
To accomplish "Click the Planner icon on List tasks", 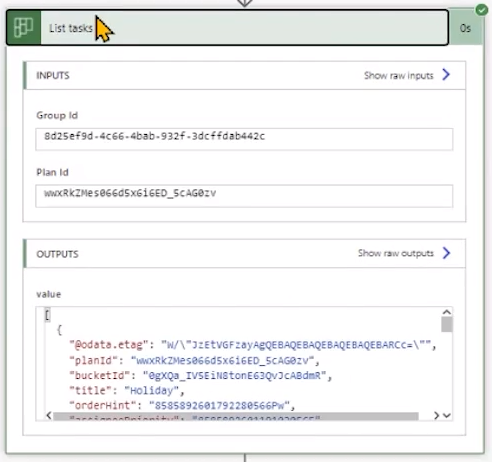I will pos(24,27).
